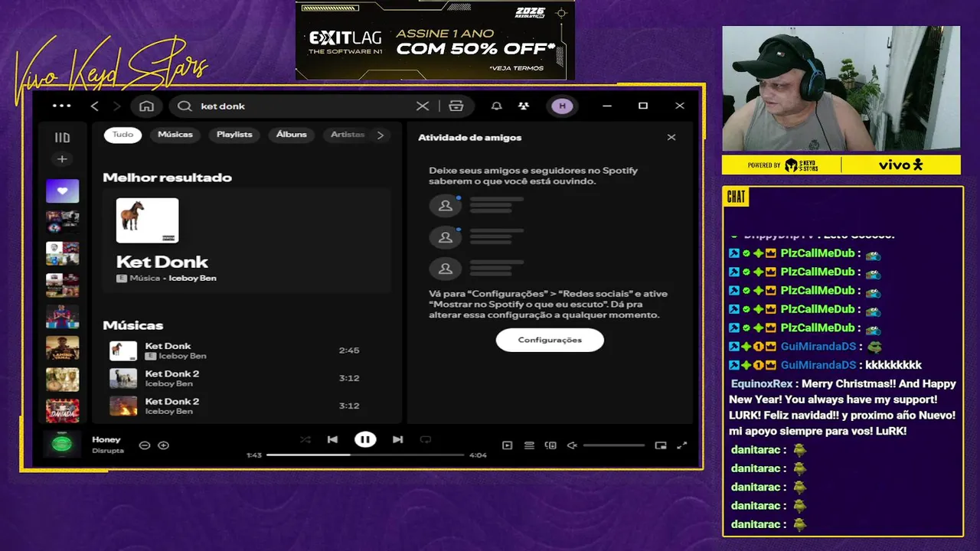Skip to the previous track
The width and height of the screenshot is (980, 551).
point(332,439)
